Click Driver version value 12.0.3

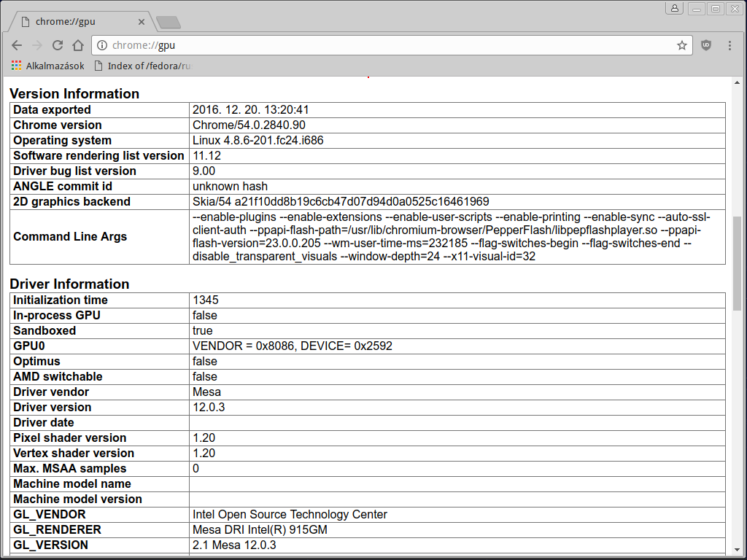click(209, 407)
